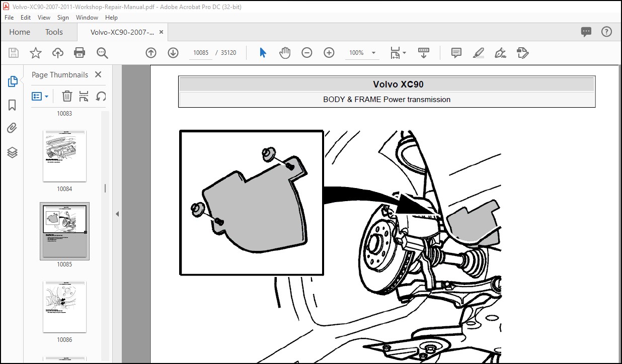
Task: Open the Layers sidebar icon
Action: pyautogui.click(x=13, y=152)
